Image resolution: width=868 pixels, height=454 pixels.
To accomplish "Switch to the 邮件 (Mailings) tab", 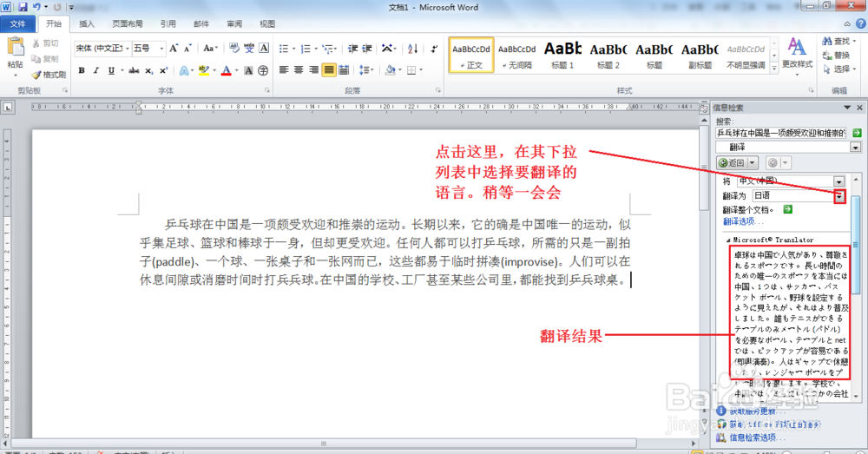I will (x=201, y=23).
